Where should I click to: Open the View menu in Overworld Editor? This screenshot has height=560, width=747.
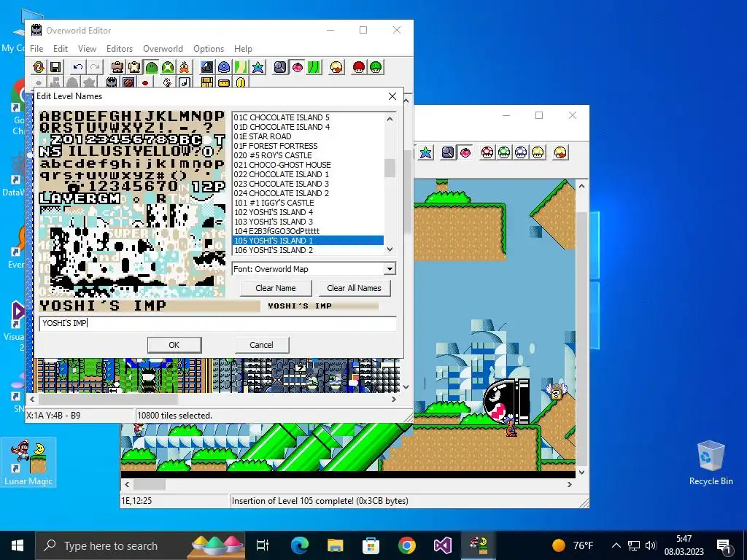tap(88, 49)
